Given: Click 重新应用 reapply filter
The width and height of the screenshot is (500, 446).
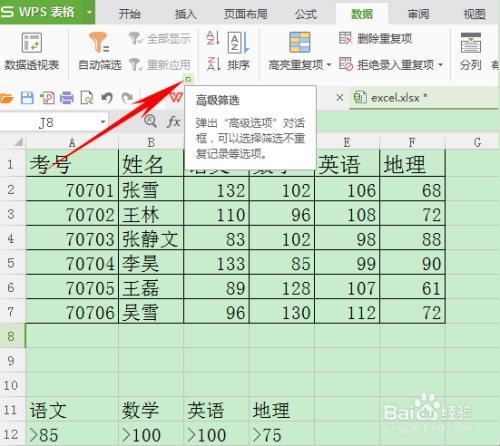Looking at the screenshot, I should pyautogui.click(x=160, y=64).
